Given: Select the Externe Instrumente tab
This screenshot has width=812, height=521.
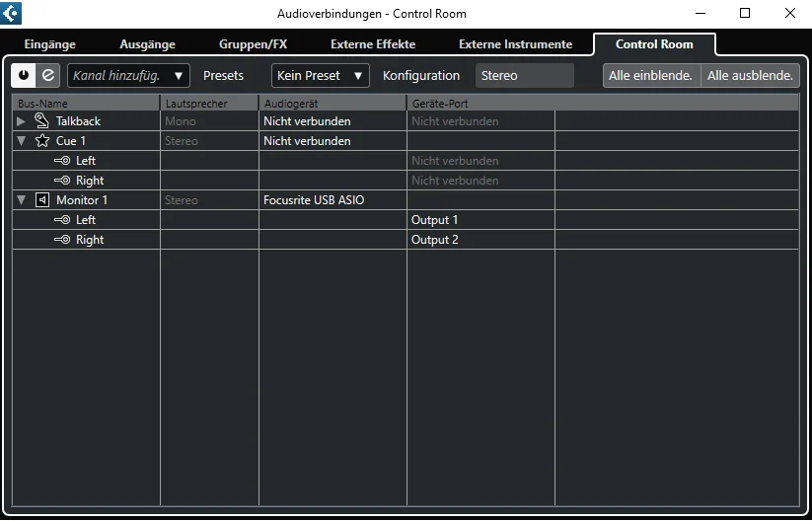Looking at the screenshot, I should click(515, 44).
